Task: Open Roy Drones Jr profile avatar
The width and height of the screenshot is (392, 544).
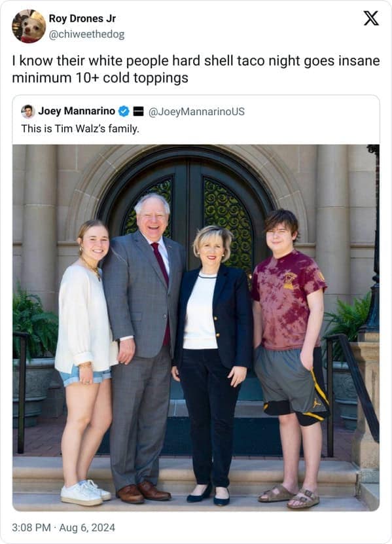Action: pyautogui.click(x=29, y=26)
